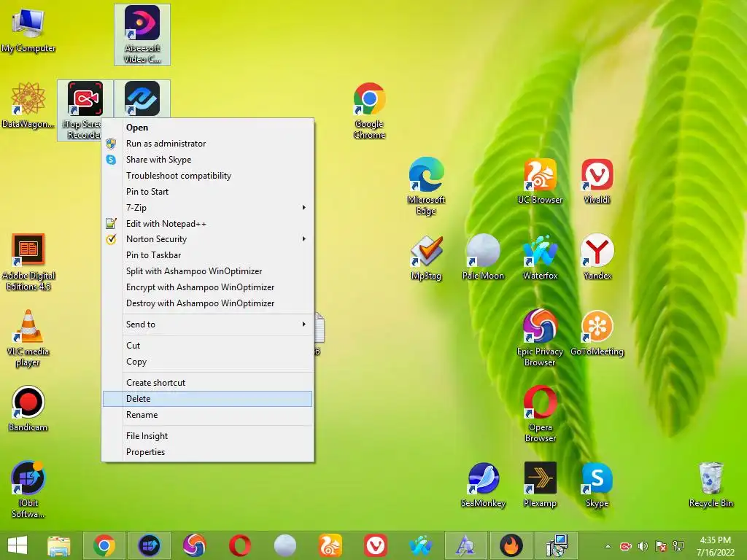This screenshot has height=560, width=747.
Task: Select the Epic Privacy Browser desktop icon
Action: (540, 338)
